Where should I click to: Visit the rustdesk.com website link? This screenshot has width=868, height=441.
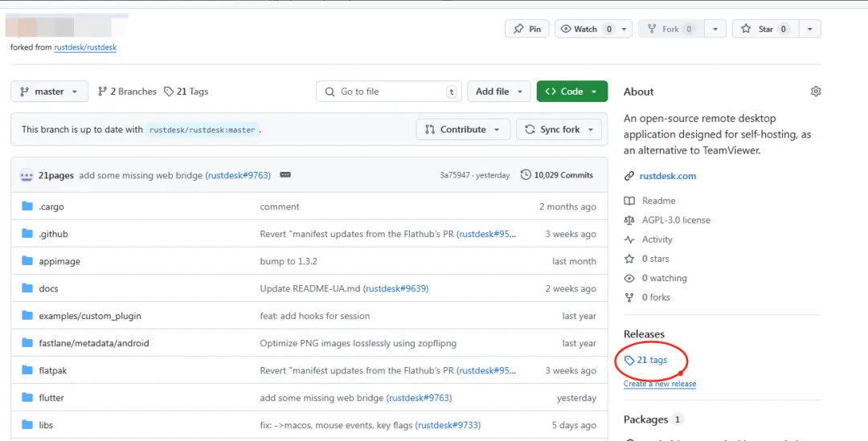coord(668,176)
